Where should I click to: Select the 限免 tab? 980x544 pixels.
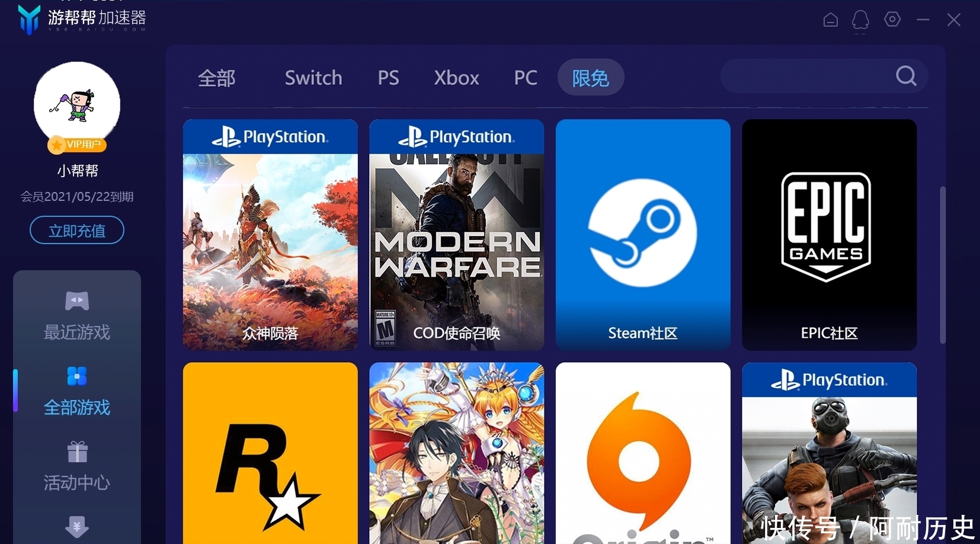591,78
